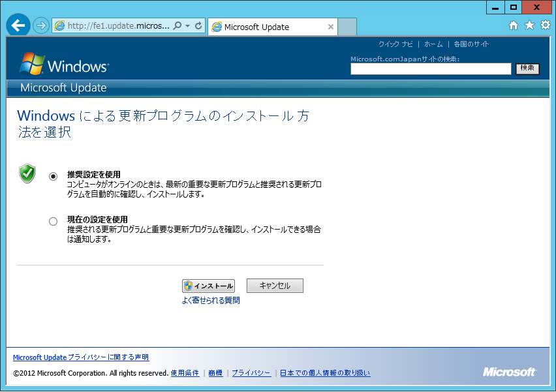This screenshot has width=556, height=392.
Task: Click the Internet Explorer icon in address bar
Action: (x=59, y=25)
